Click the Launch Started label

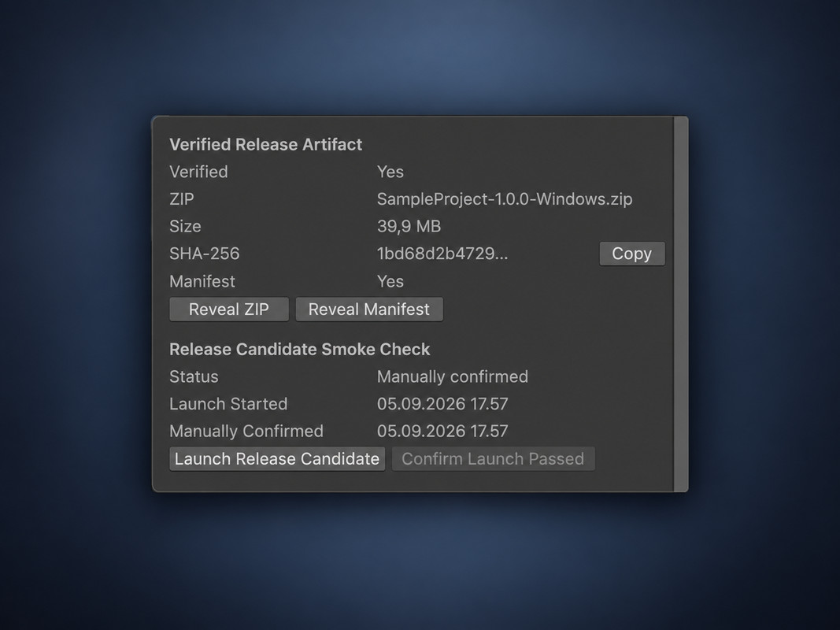[228, 404]
